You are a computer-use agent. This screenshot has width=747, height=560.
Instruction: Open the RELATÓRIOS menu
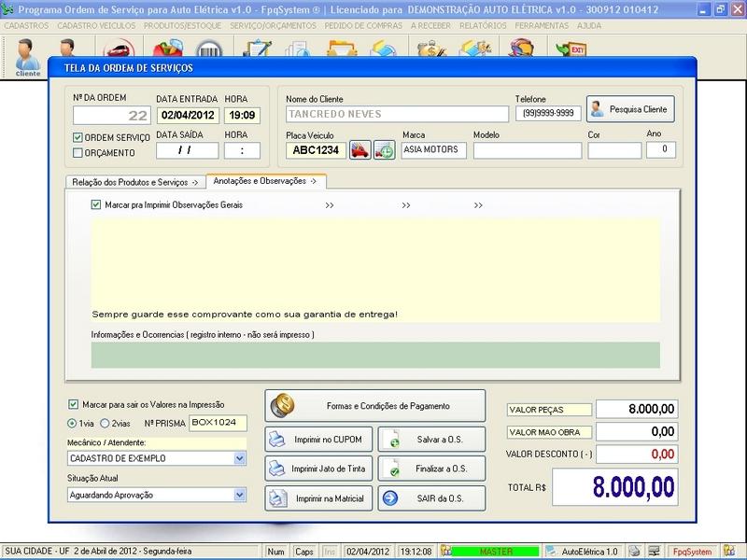pyautogui.click(x=485, y=25)
